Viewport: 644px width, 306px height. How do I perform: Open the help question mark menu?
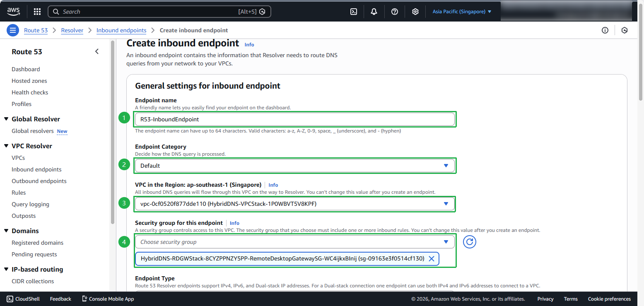[x=395, y=12]
